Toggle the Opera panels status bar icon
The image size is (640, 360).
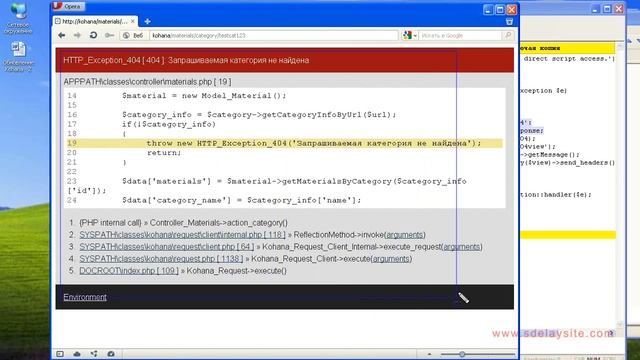click(60, 354)
